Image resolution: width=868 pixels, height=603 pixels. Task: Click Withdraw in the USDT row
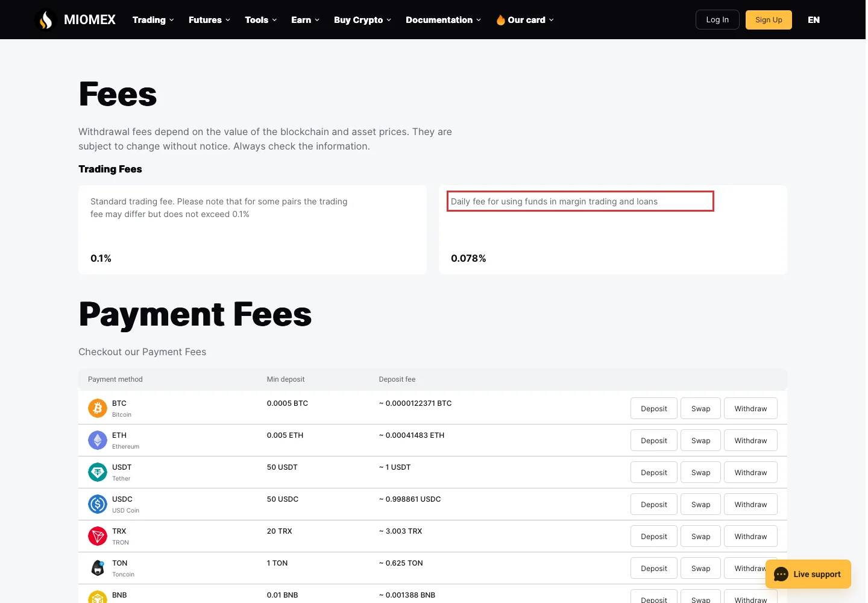pos(750,472)
